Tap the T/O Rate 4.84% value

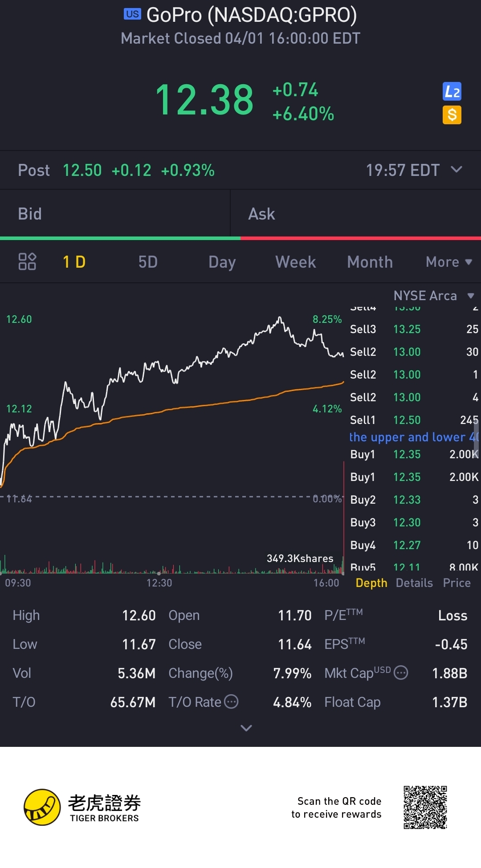point(292,702)
